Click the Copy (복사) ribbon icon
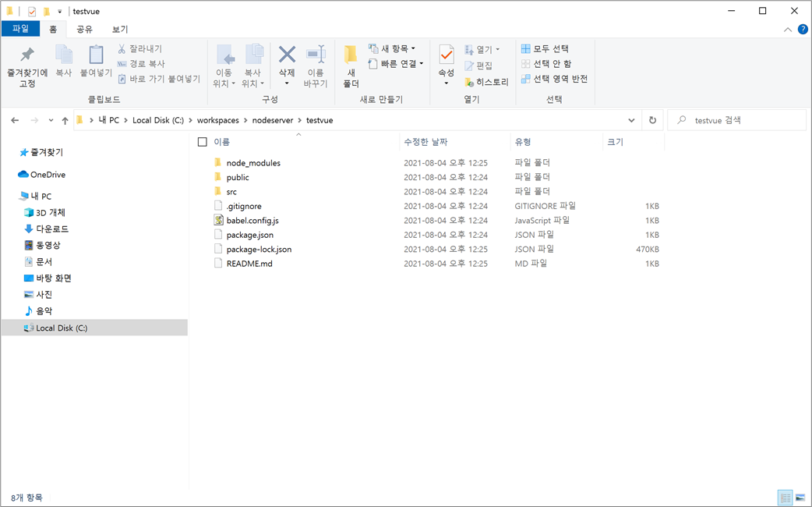 pos(64,55)
